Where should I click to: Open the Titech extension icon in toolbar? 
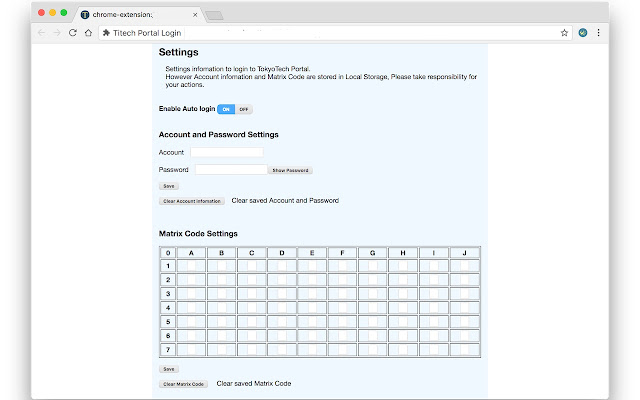point(583,33)
